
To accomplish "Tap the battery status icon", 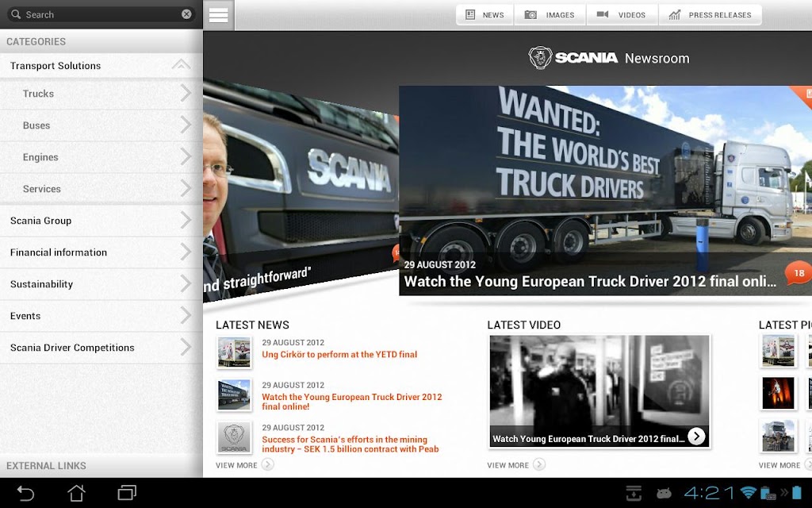I will click(x=798, y=492).
